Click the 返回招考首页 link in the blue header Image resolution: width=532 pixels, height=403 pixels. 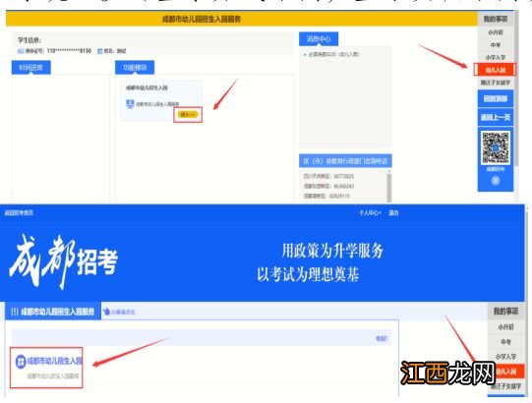(x=19, y=213)
